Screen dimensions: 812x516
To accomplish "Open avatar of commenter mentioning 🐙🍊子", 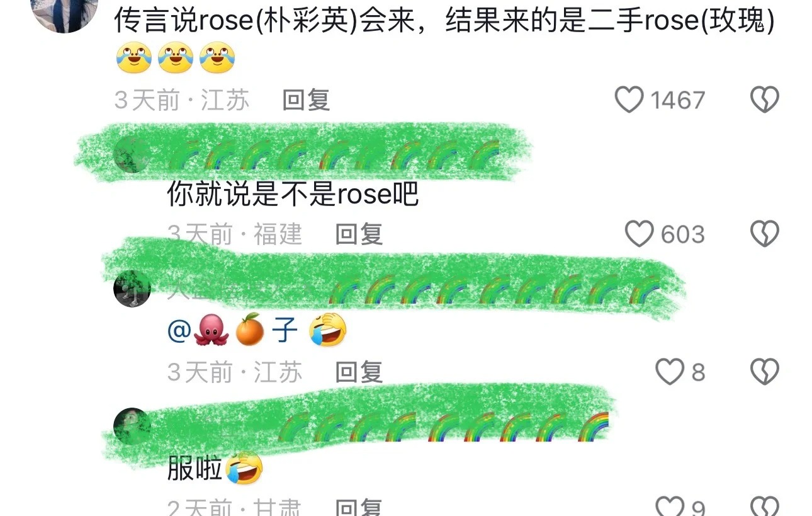I will tap(132, 289).
